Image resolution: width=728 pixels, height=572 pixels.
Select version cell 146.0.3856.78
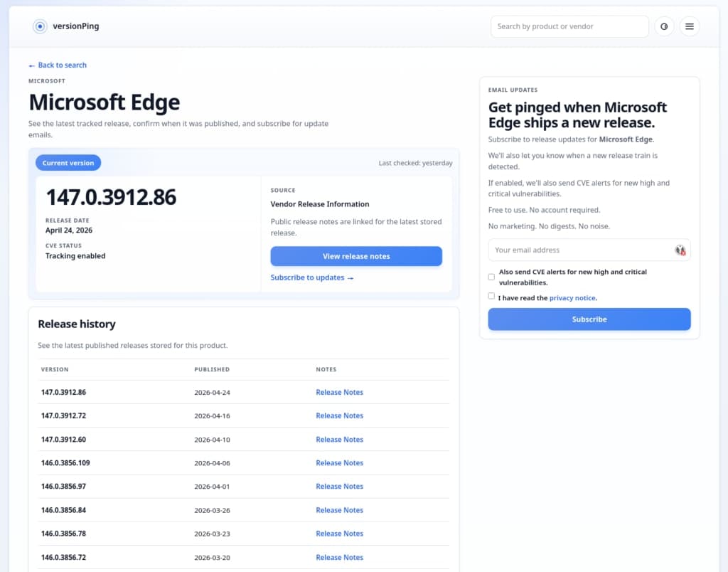click(63, 534)
